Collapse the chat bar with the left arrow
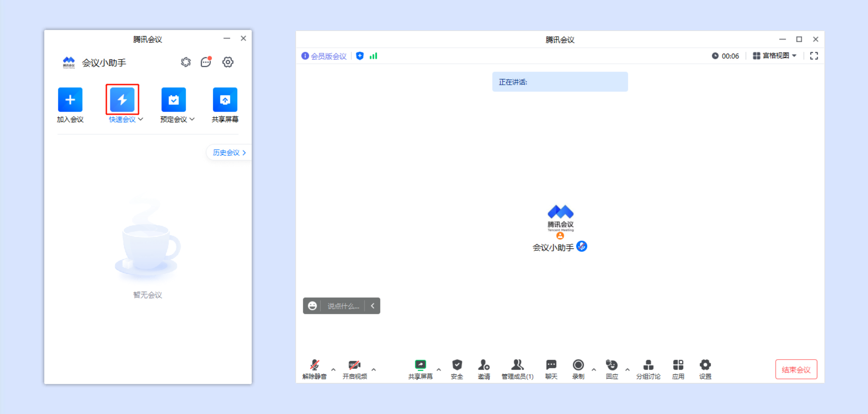This screenshot has width=868, height=414. (373, 306)
